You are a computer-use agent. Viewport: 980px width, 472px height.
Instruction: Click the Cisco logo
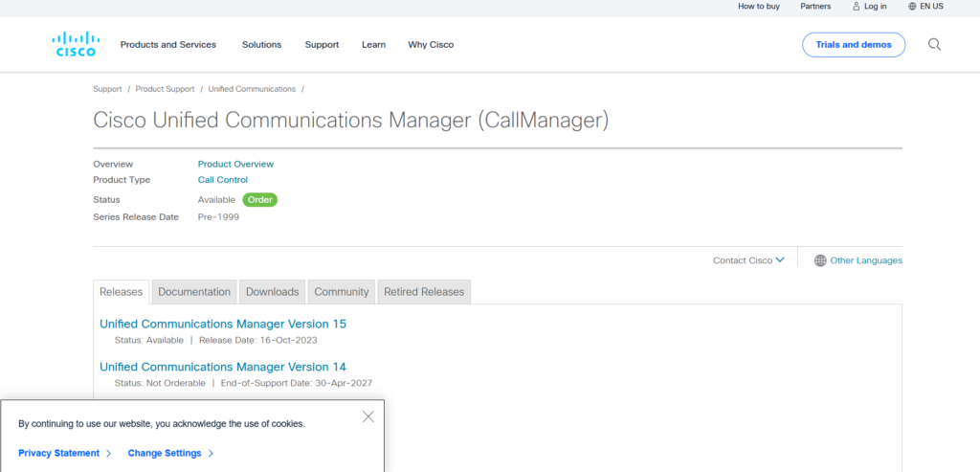coord(74,44)
